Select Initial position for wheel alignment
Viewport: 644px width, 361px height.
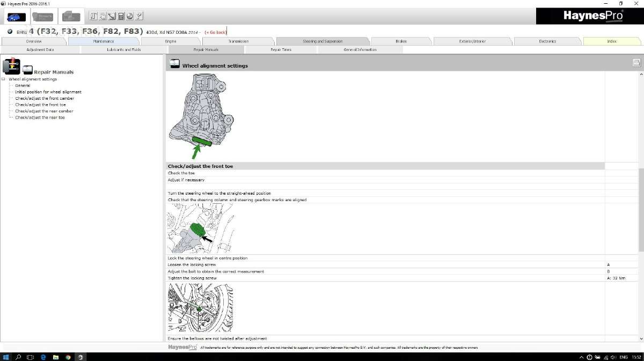[48, 92]
